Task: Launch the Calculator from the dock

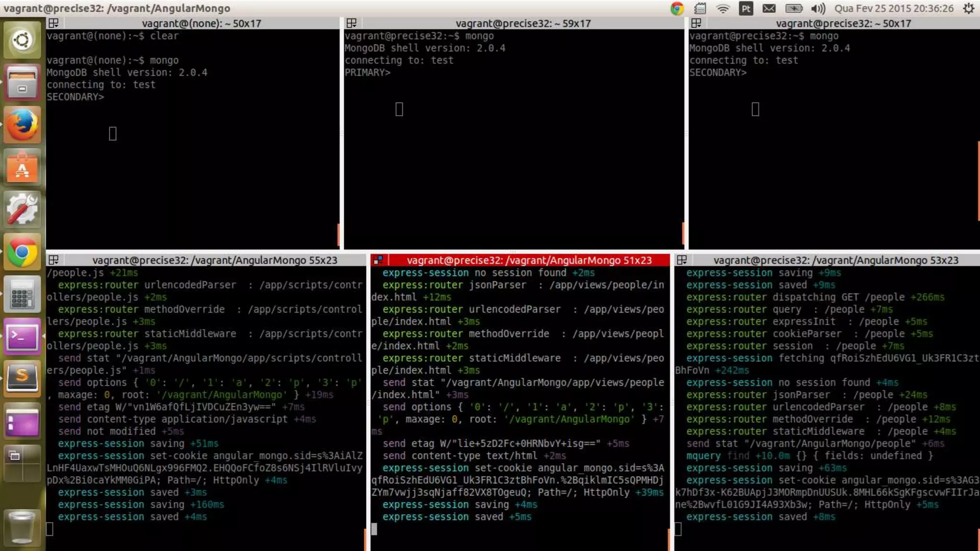Action: 22,294
